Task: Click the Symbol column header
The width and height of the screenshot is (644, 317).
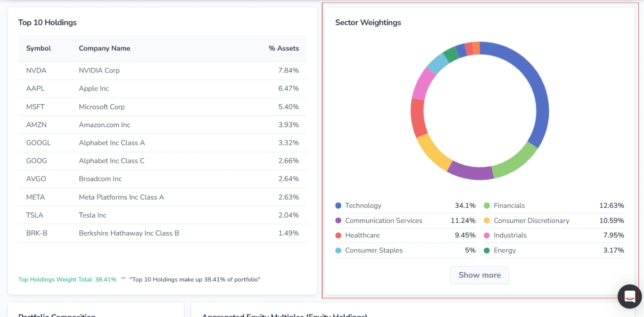Action: pos(38,48)
